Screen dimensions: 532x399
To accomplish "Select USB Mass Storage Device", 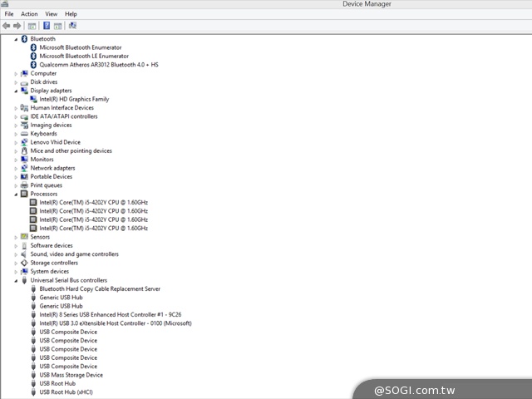I will [71, 375].
